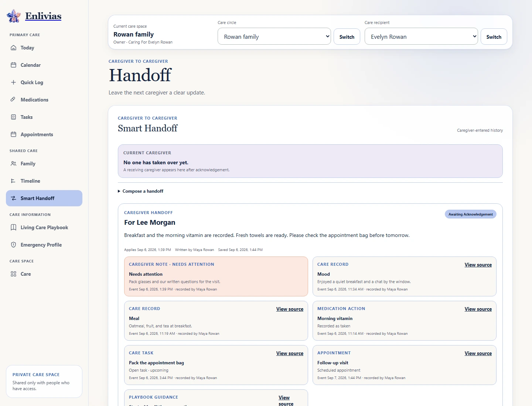This screenshot has height=406, width=532.
Task: Open the Living Care Playbook page
Action: pos(44,227)
